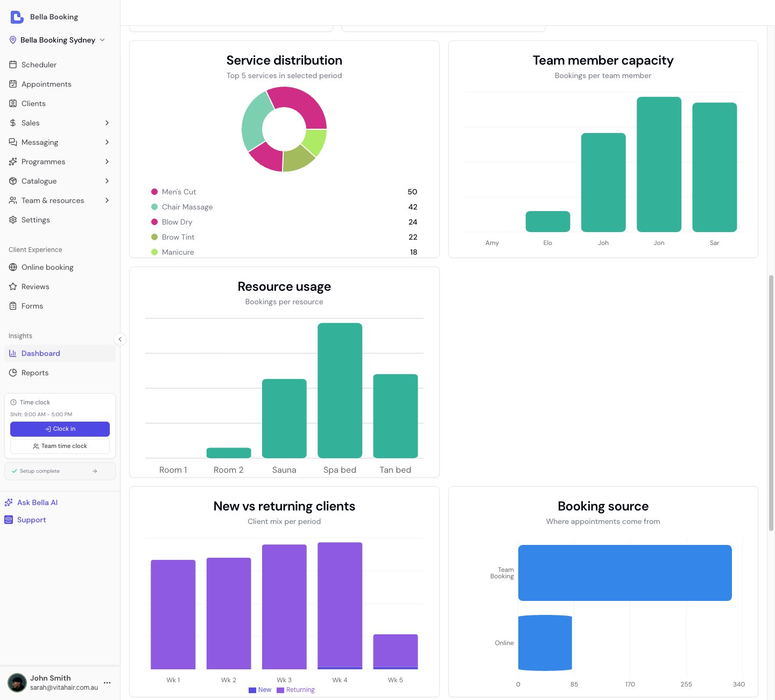The width and height of the screenshot is (775, 700).
Task: Open the Online booking menu item
Action: pos(60,267)
